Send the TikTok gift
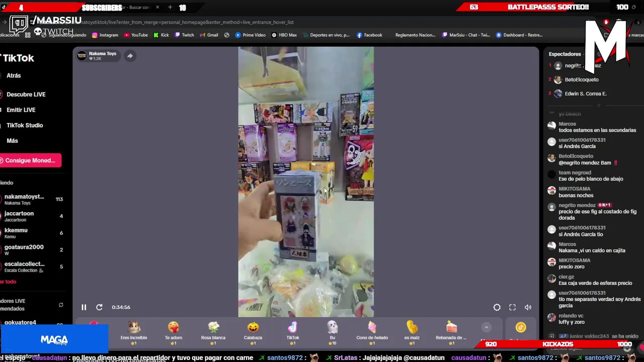Screen dimensions: 644x362 293,332
